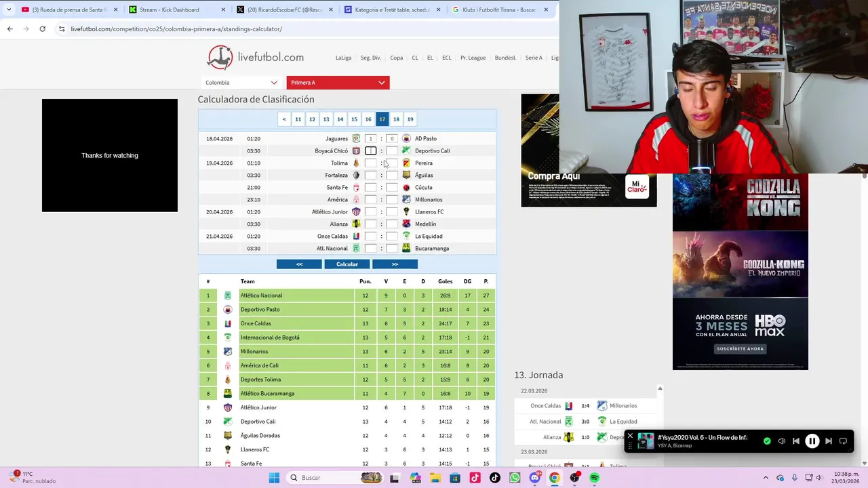The width and height of the screenshot is (868, 488).
Task: Open Internacional de Bogotá team link
Action: coord(270,338)
